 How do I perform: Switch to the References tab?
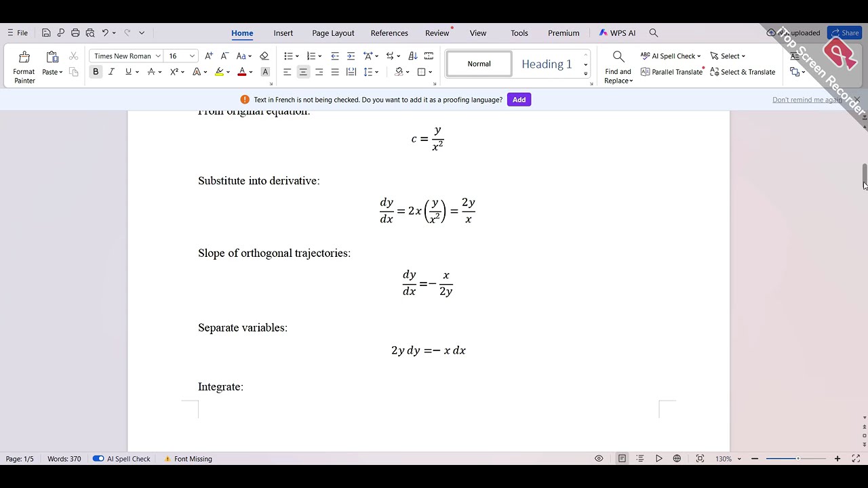(389, 33)
